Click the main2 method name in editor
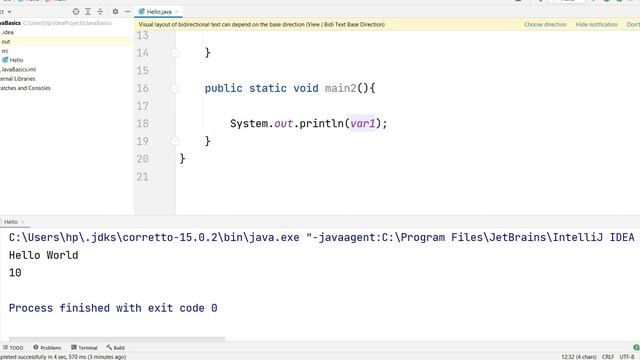The image size is (640, 360). pos(340,88)
